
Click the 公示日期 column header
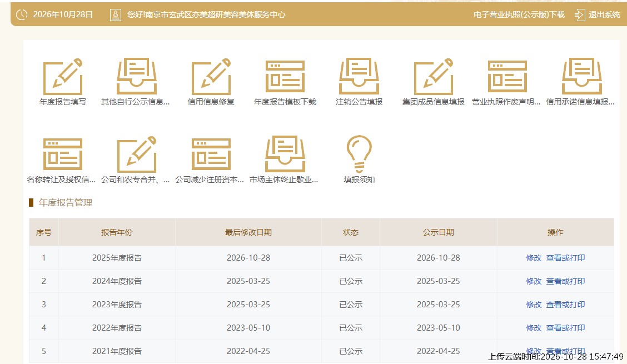tap(438, 232)
